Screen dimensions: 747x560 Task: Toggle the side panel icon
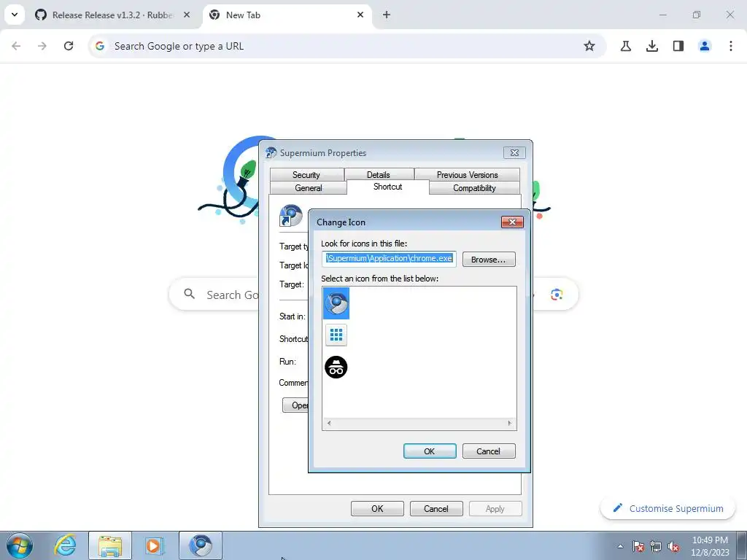coord(678,46)
